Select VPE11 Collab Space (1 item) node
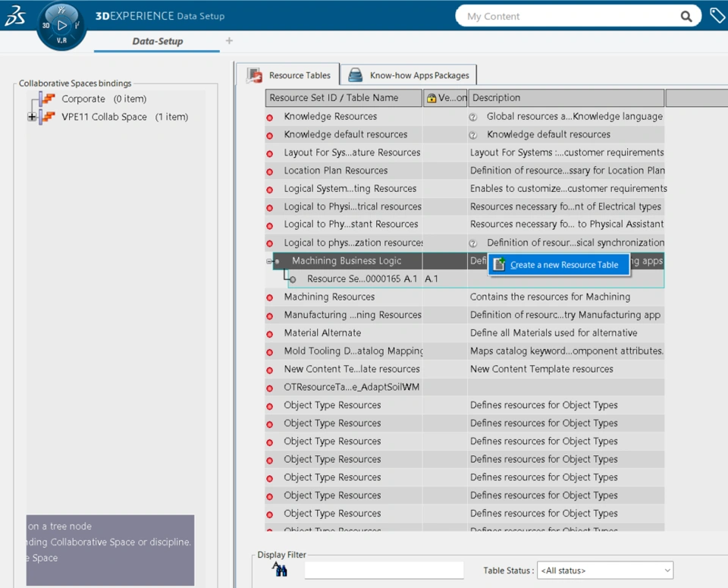This screenshot has width=728, height=588. pos(125,117)
